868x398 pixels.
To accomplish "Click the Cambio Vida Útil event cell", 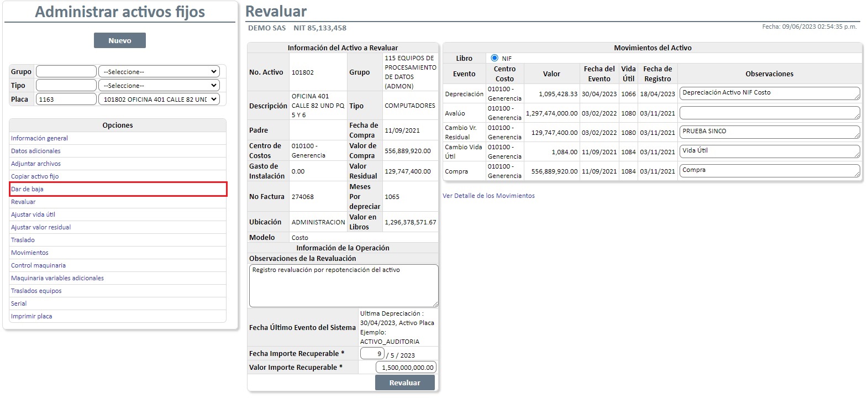I will point(464,151).
